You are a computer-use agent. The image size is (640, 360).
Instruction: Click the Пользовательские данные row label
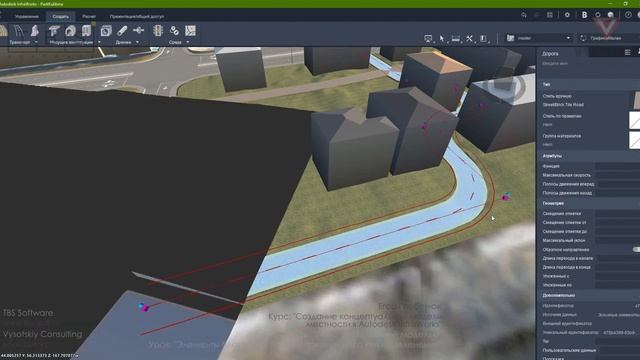(x=569, y=350)
